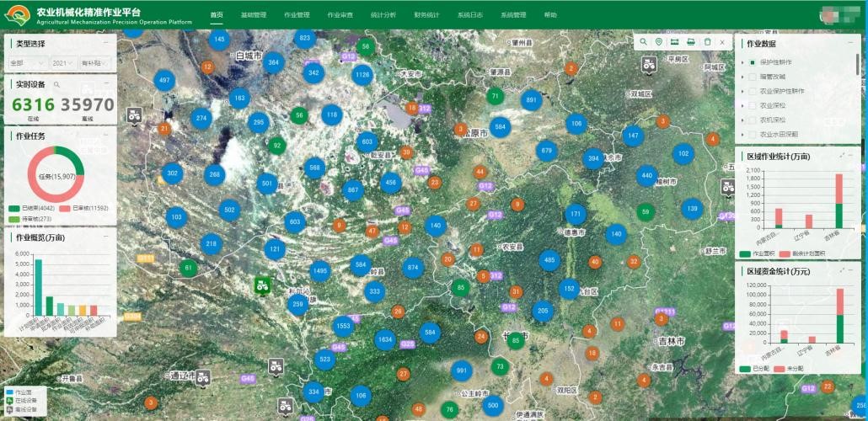Viewport: 868px width, 421px height.
Task: Close the map toolbar with X icon
Action: pyautogui.click(x=722, y=42)
